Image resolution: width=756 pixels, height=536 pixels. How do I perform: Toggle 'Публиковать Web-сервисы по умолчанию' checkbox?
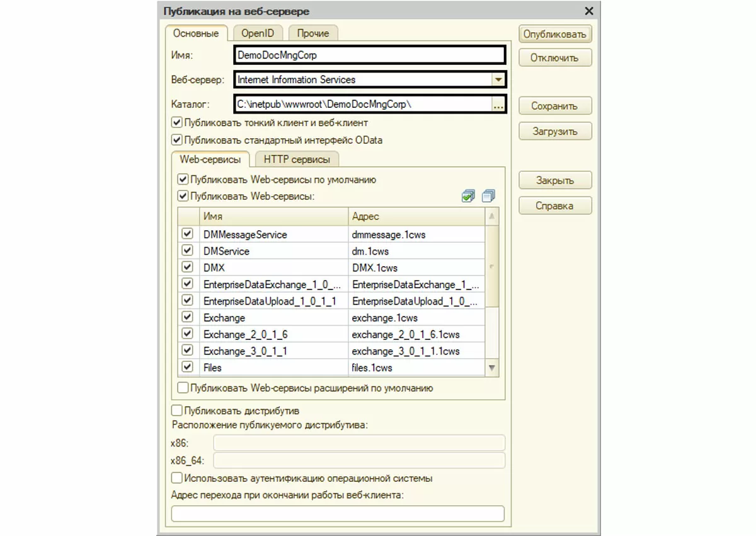(x=183, y=180)
